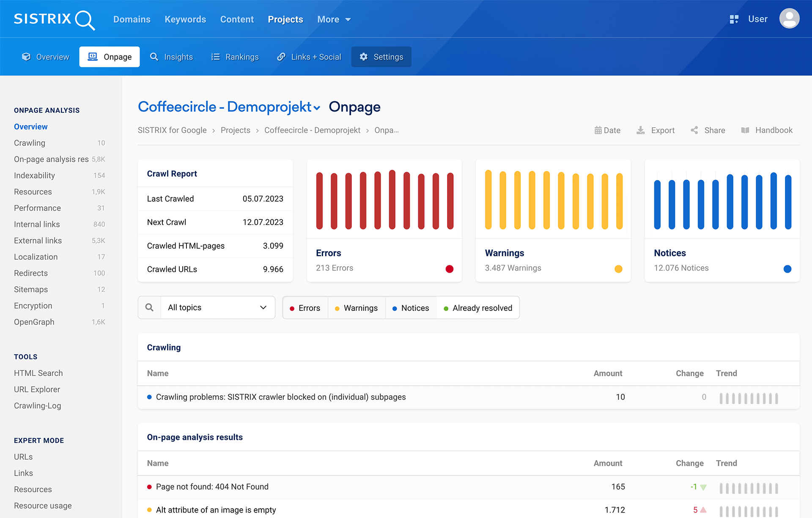Open the HTML Search tool

coord(38,373)
